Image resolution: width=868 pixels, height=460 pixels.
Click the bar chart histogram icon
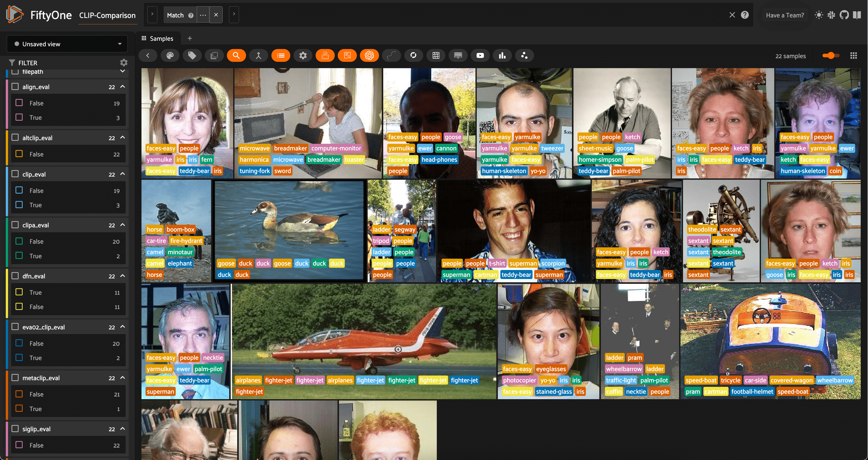pos(502,56)
